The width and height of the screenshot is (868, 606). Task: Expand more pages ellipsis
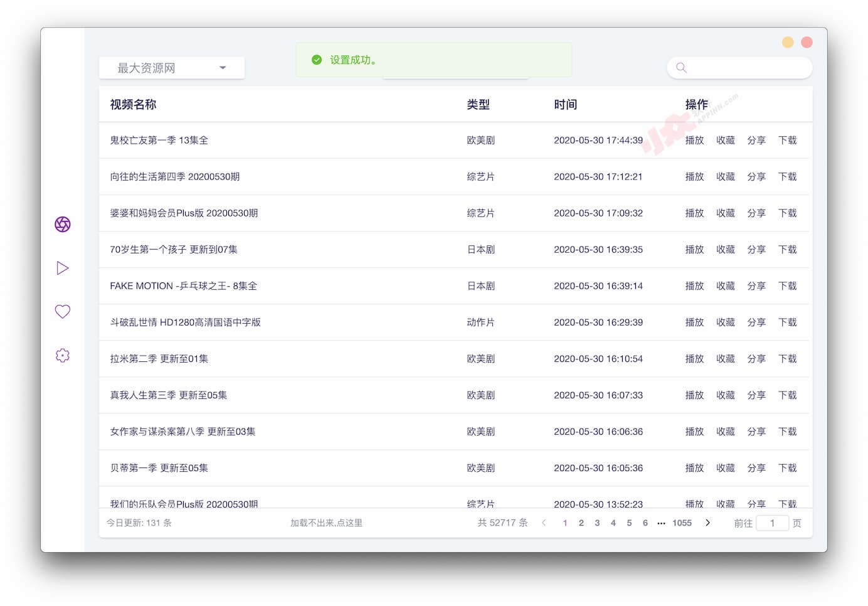coord(661,523)
